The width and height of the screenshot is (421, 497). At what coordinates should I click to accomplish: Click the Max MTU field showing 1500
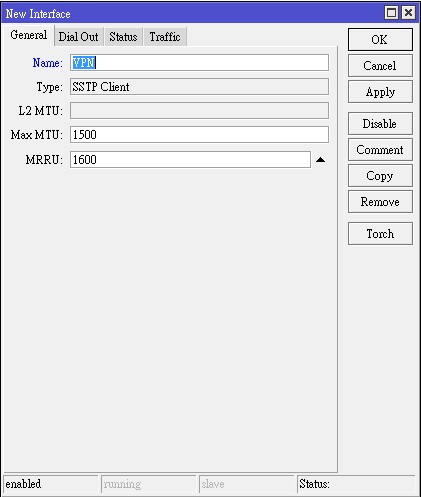[x=199, y=135]
